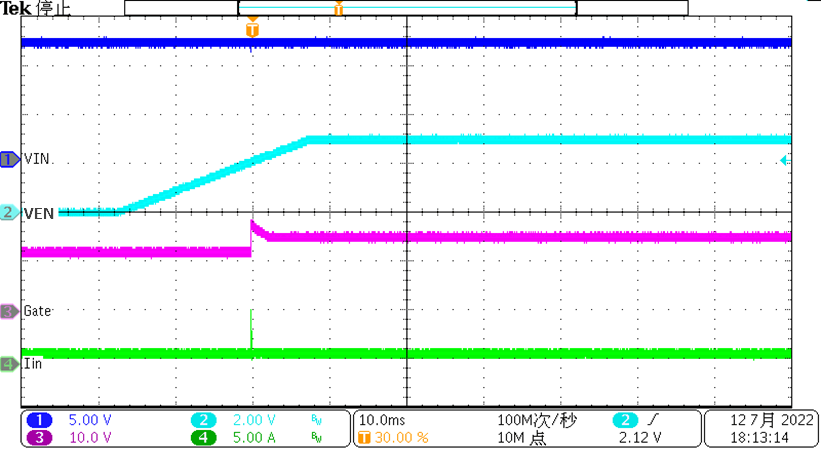Screen dimensions: 821x468
Task: Click the channel 3 magenta badge in readout
Action: (42, 438)
